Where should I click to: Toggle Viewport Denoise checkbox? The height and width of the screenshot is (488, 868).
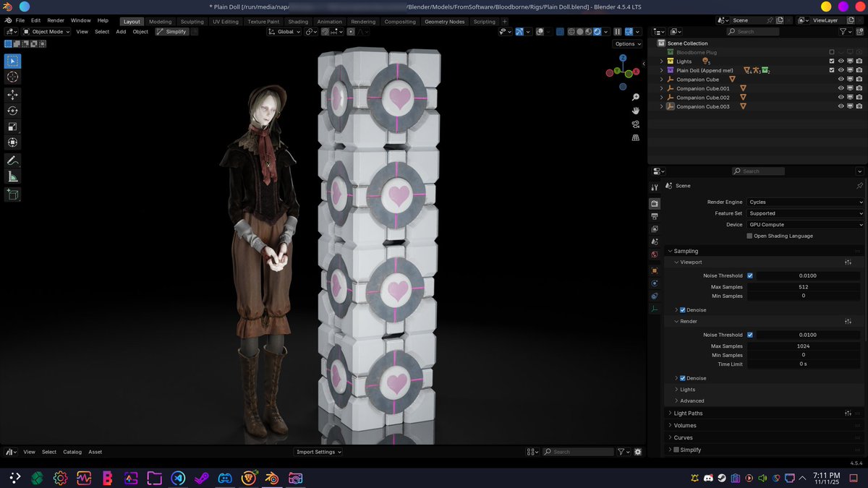683,310
